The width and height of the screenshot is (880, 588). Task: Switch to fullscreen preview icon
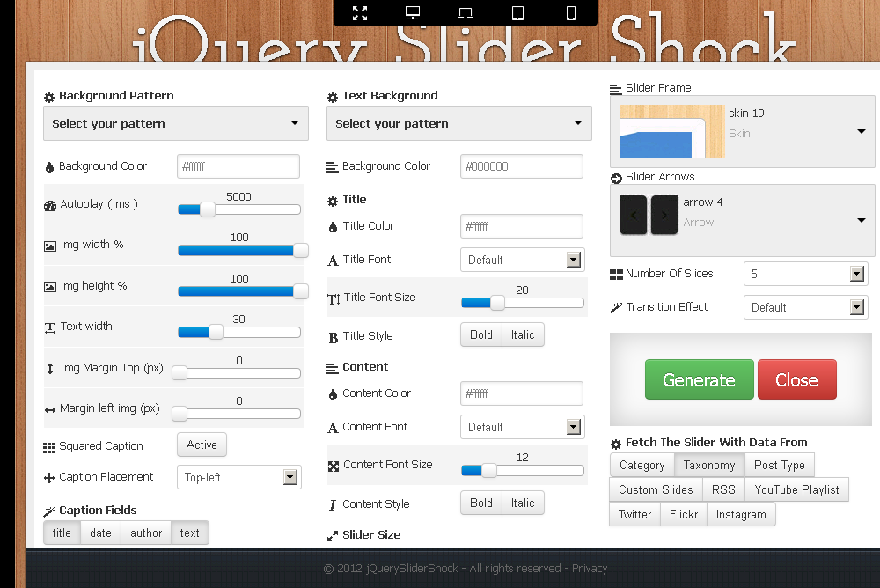coord(360,13)
